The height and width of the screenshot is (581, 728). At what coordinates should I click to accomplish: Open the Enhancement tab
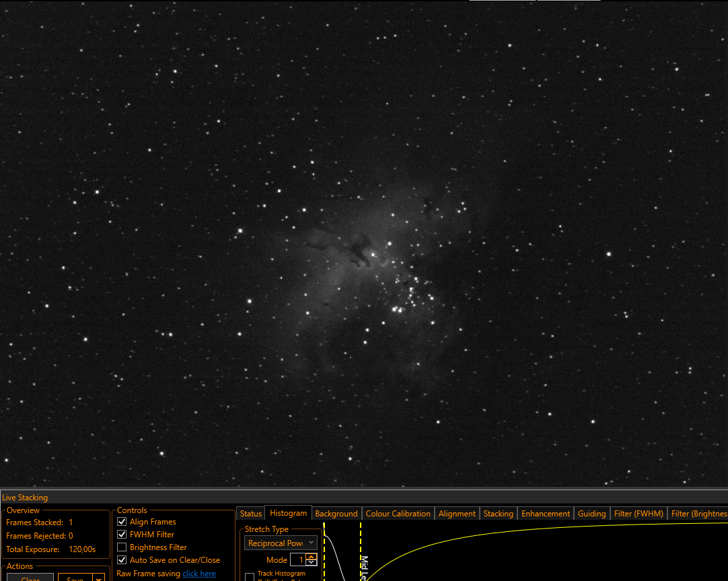tap(546, 513)
